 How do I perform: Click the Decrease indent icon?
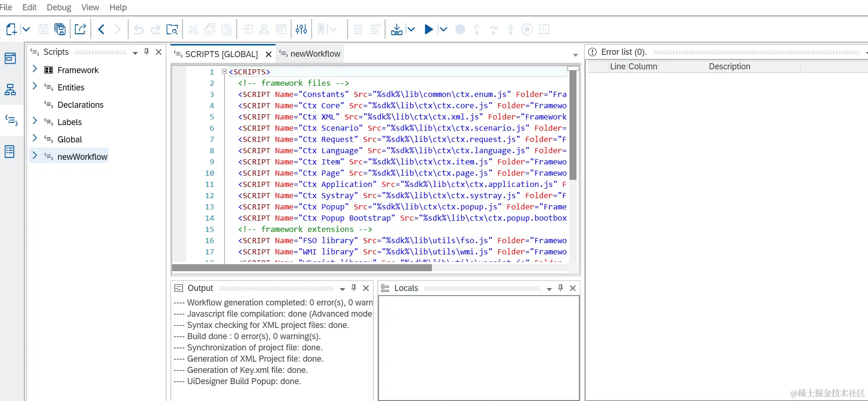[x=358, y=29]
